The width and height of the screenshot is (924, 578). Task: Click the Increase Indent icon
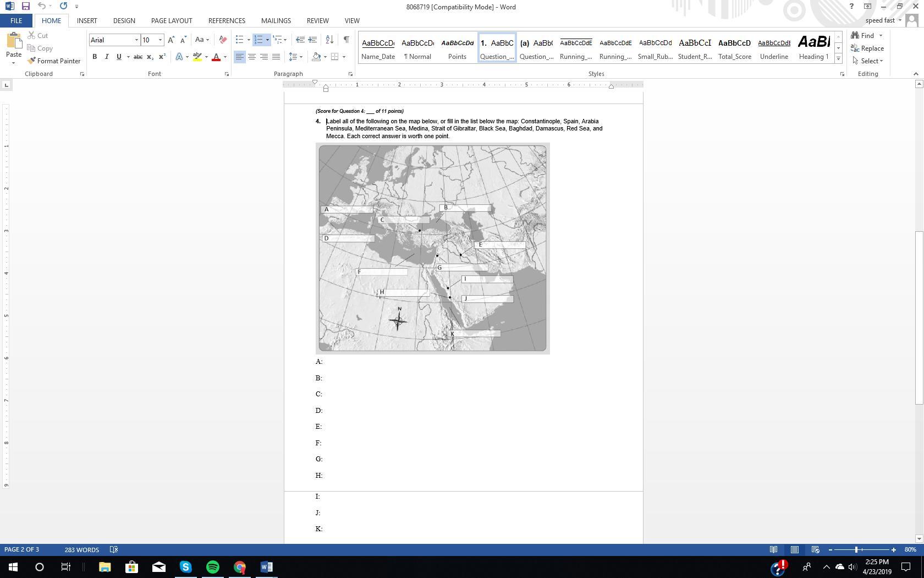click(312, 40)
